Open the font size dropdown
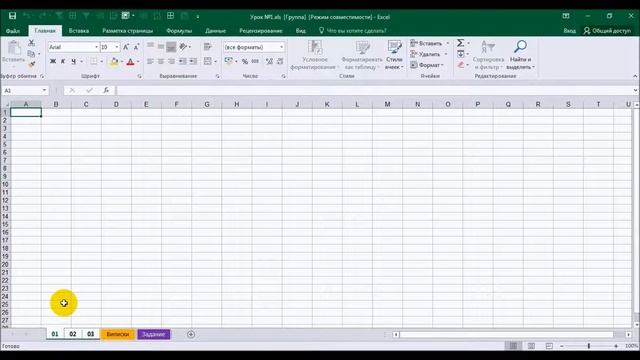 pos(117,47)
